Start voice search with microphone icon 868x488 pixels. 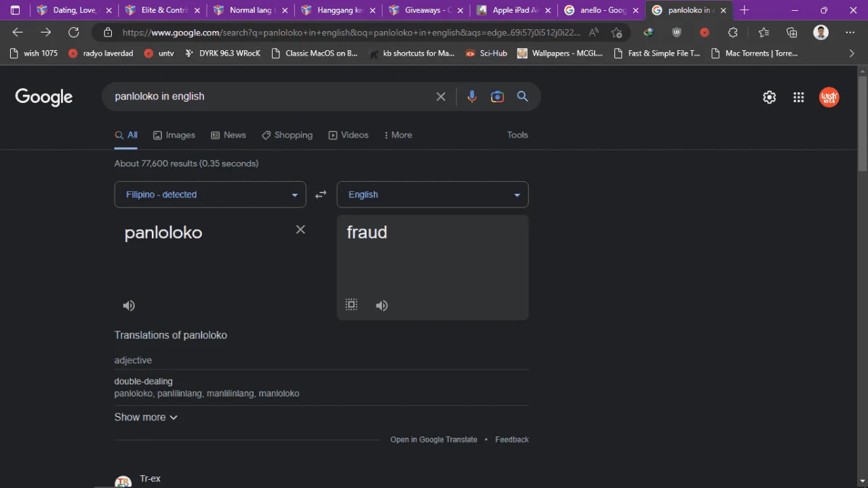click(472, 97)
